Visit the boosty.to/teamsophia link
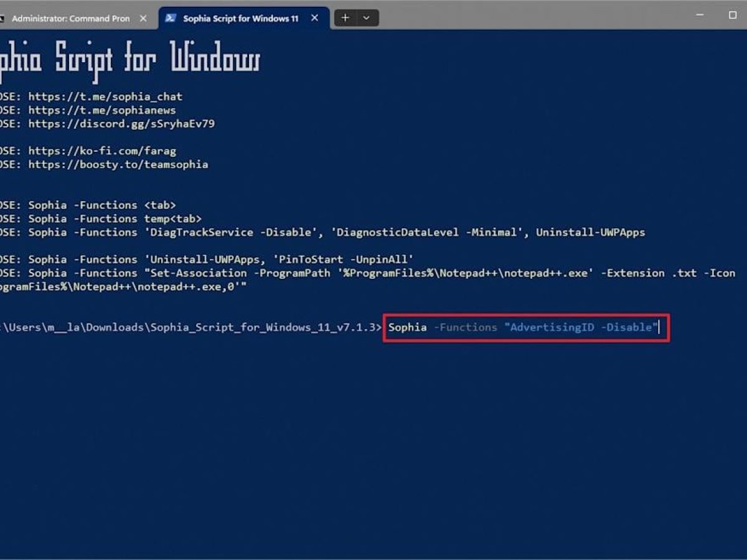747x560 pixels. click(118, 164)
